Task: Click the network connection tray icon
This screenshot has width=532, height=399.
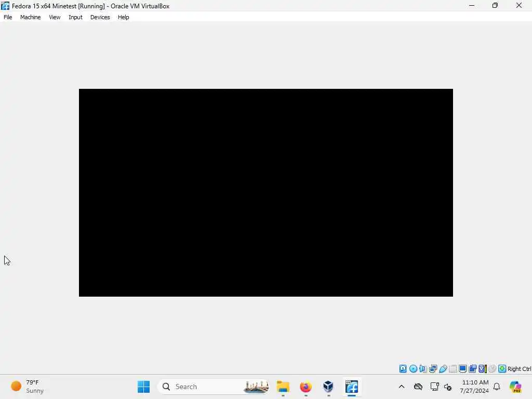Action: tap(434, 387)
